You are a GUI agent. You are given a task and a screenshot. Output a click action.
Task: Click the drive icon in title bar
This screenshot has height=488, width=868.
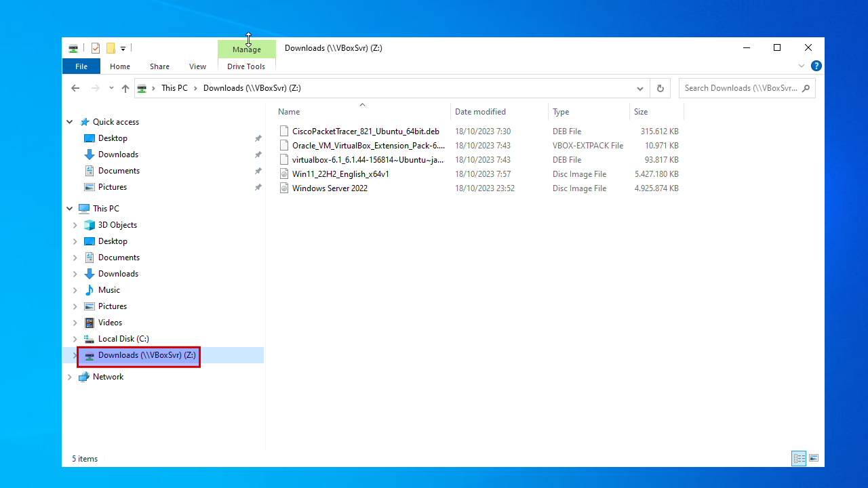pos(73,48)
